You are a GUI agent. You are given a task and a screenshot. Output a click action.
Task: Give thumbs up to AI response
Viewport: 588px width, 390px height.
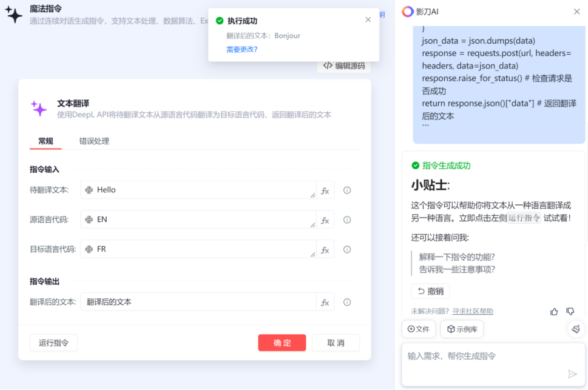(x=554, y=311)
